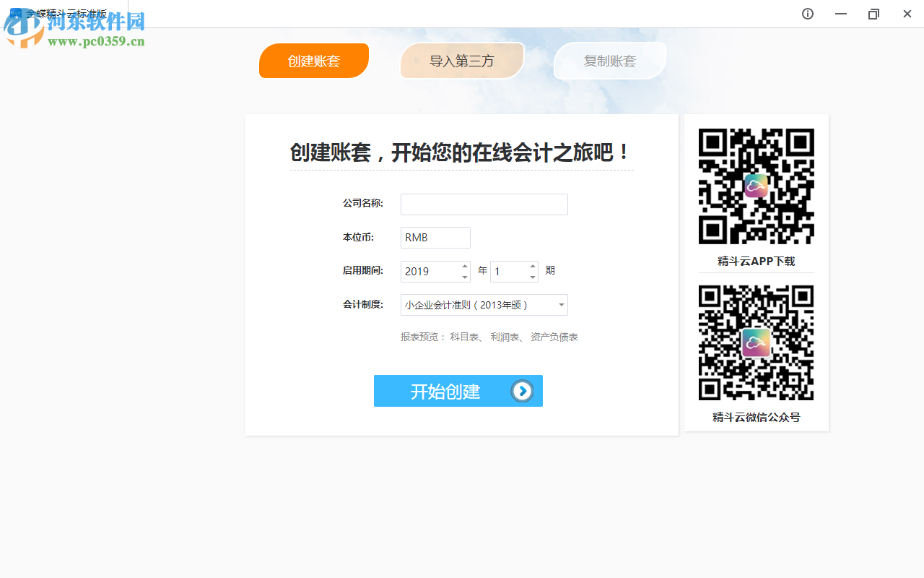The width and height of the screenshot is (924, 578).
Task: Open the info icon in the title bar
Action: tap(807, 14)
